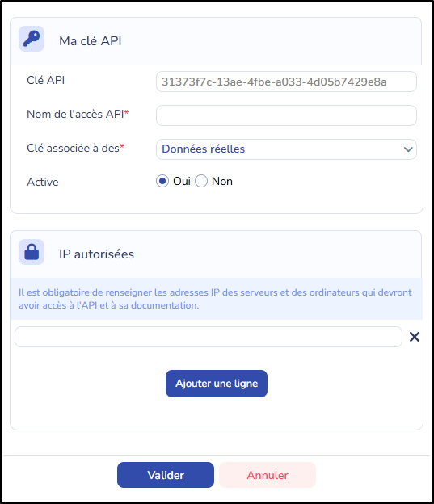Open the Données réelles combo box
The height and width of the screenshot is (504, 434).
click(286, 149)
